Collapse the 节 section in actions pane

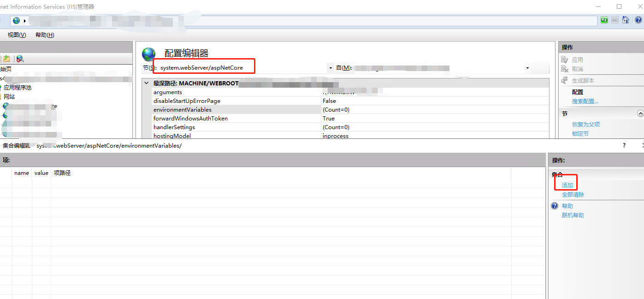[x=640, y=114]
